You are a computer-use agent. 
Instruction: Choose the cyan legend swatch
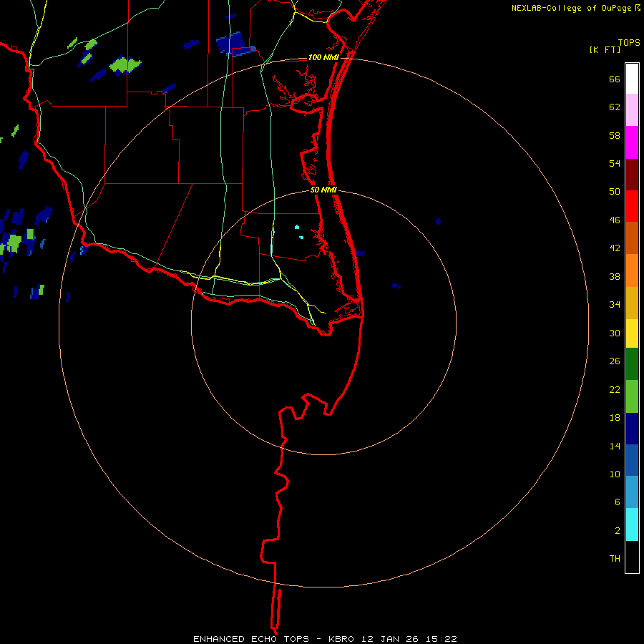click(x=632, y=525)
